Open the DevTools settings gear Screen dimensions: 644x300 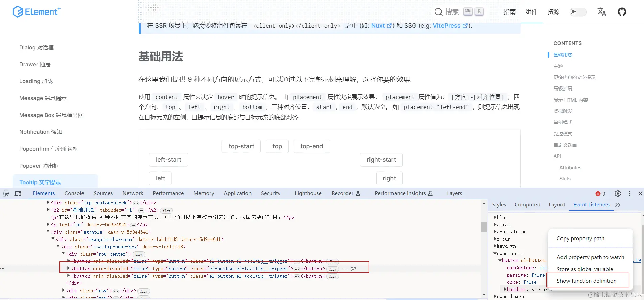coord(618,193)
